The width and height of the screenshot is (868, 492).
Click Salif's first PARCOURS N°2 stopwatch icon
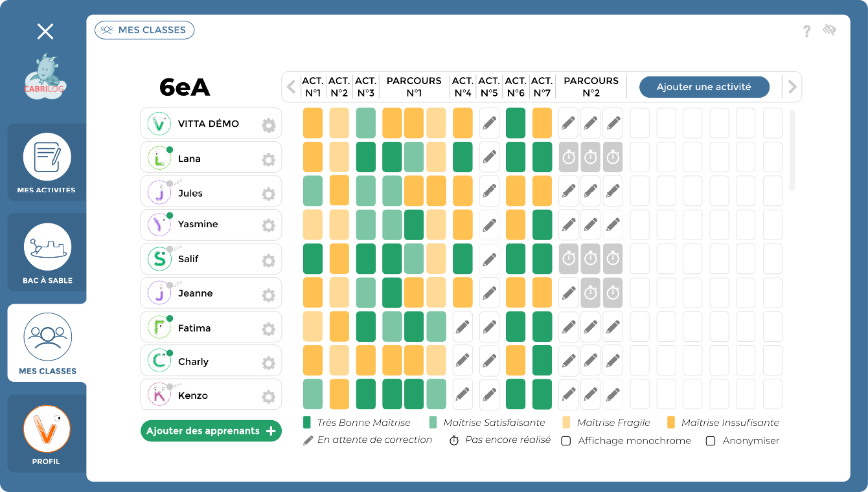point(569,259)
